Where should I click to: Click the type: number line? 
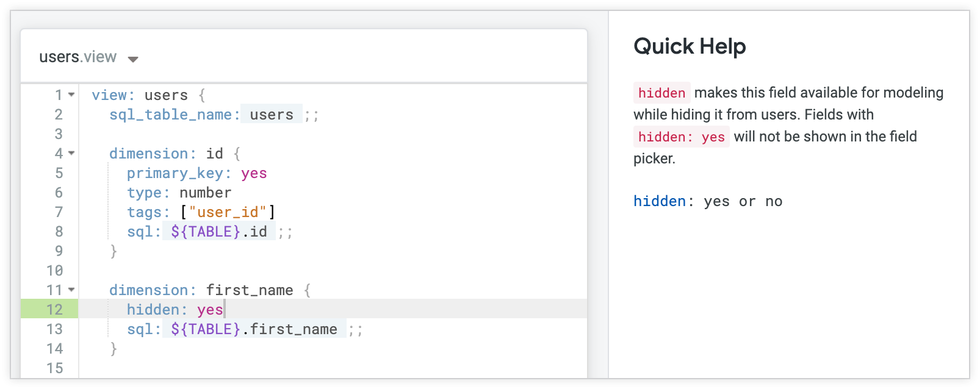coord(179,193)
